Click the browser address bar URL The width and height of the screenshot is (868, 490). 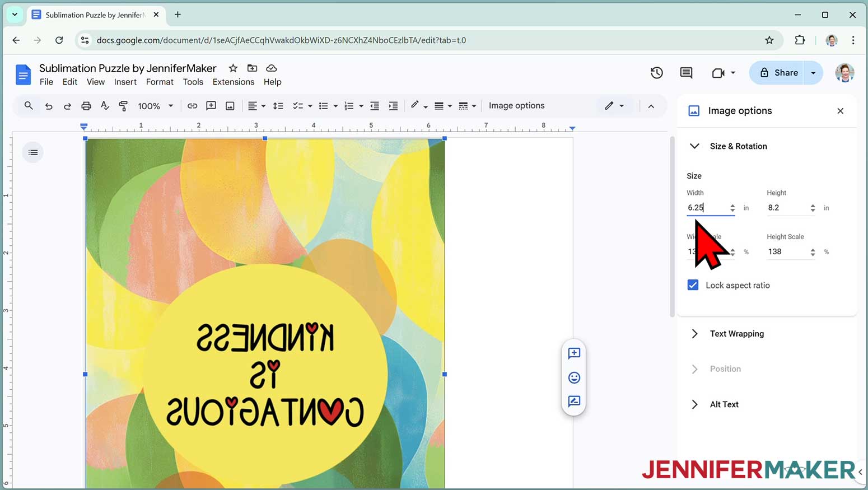pos(281,40)
